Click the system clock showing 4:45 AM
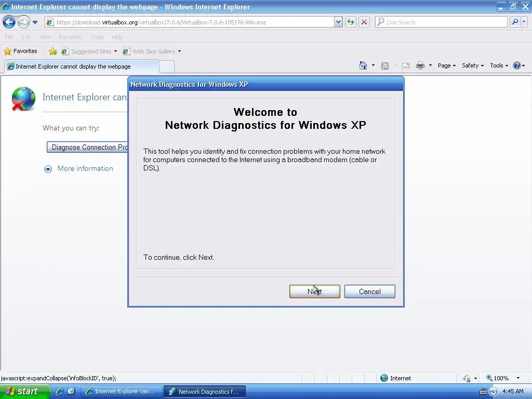The width and height of the screenshot is (532, 399). 513,391
